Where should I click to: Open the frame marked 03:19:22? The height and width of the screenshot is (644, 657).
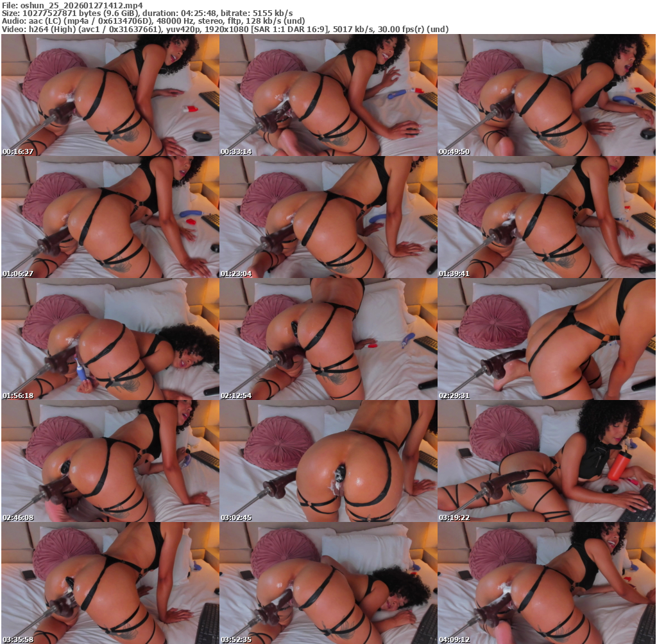pyautogui.click(x=547, y=461)
